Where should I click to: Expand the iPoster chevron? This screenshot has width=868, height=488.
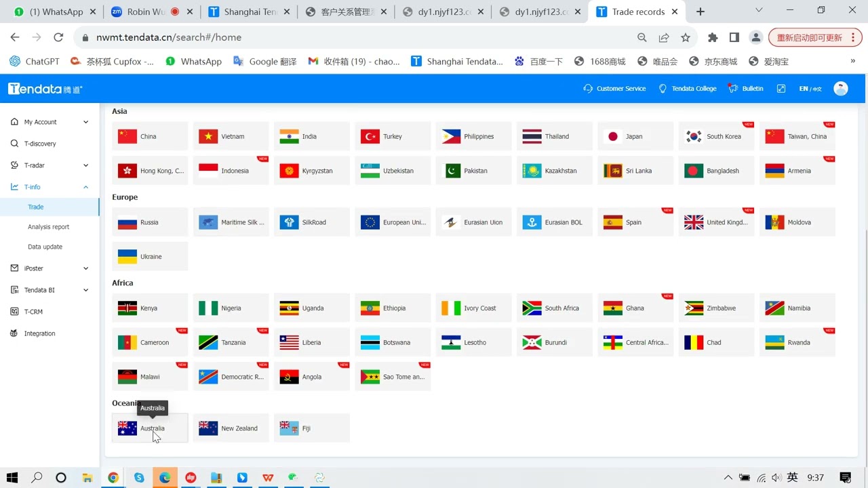click(85, 268)
